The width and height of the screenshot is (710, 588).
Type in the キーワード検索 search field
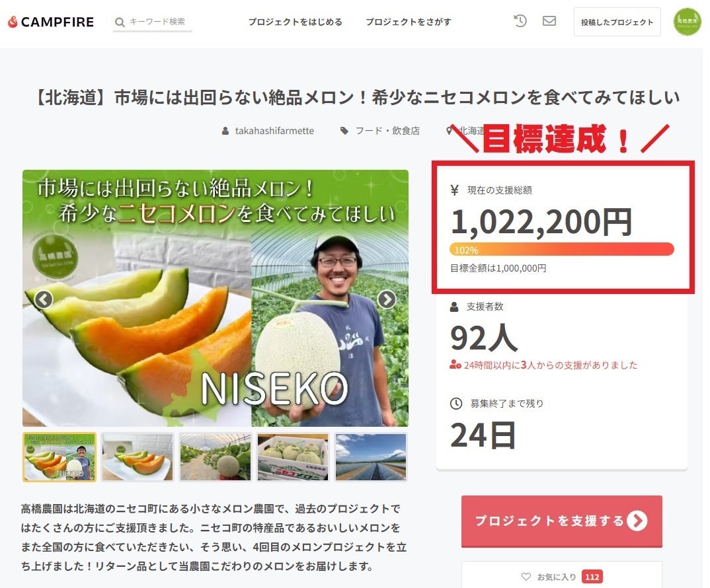click(159, 22)
